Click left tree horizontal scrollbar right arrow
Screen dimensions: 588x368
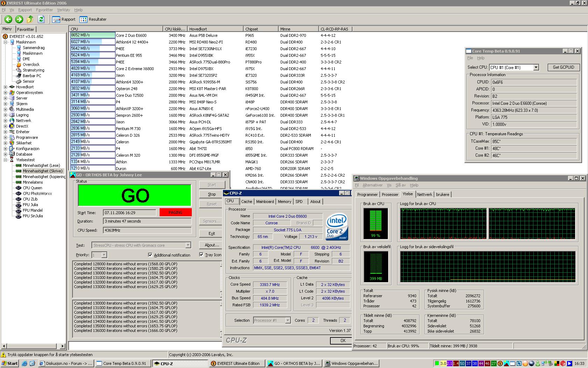[x=63, y=346]
